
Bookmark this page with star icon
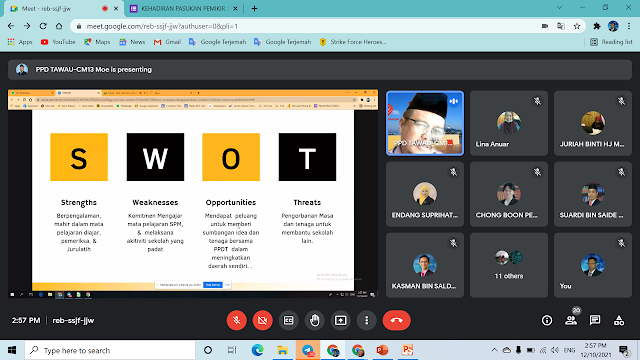coord(577,26)
